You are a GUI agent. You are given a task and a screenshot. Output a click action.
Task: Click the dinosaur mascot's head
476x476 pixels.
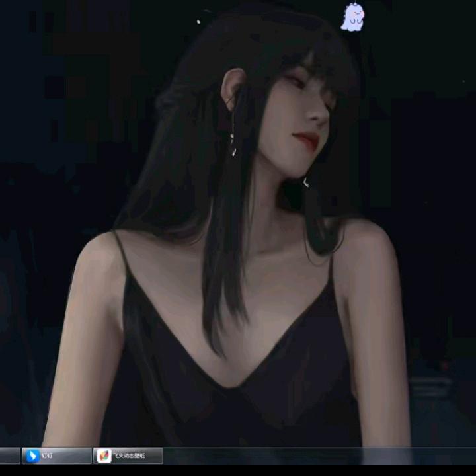click(353, 11)
